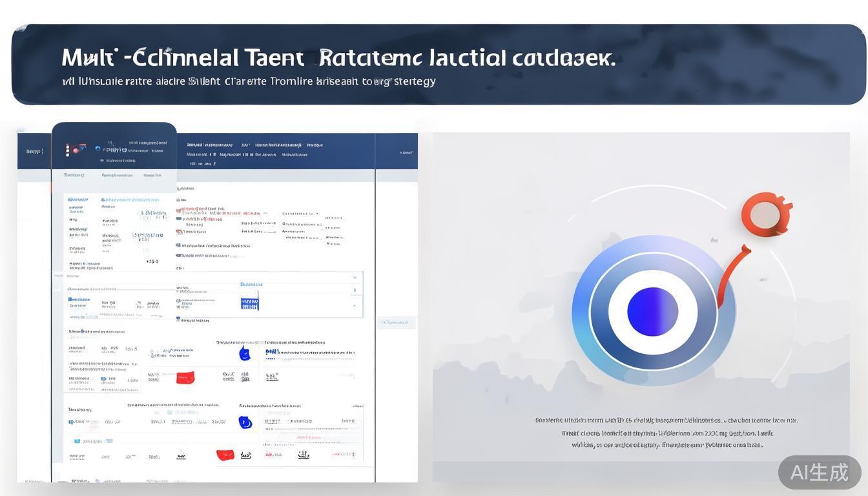Image resolution: width=868 pixels, height=496 pixels.
Task: Click the blue highlighted block in selected row
Action: point(249,301)
